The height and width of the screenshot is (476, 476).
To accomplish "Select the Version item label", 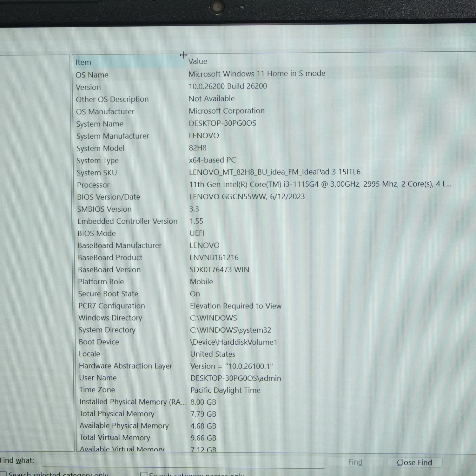I will tap(88, 87).
